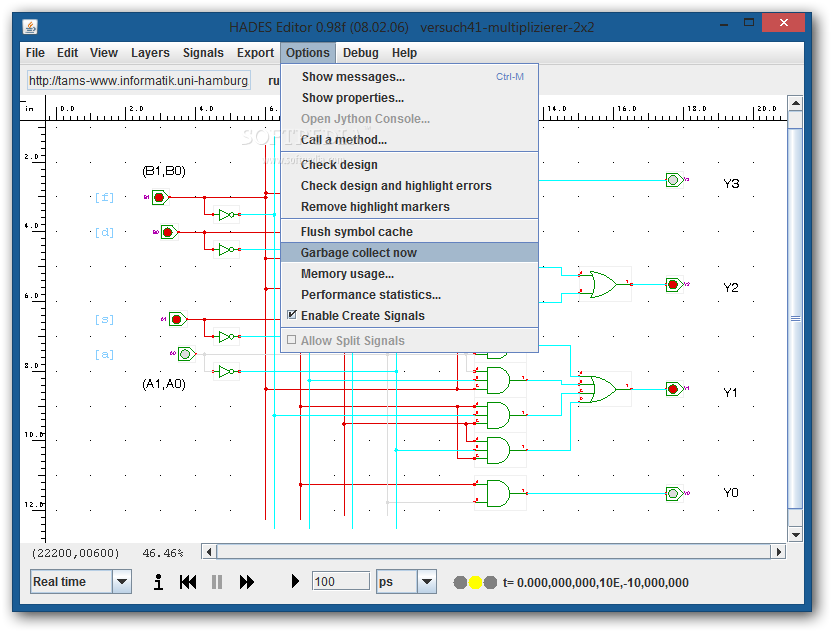832x632 pixels.
Task: Select the OR gate driving Y2
Action: pos(604,284)
